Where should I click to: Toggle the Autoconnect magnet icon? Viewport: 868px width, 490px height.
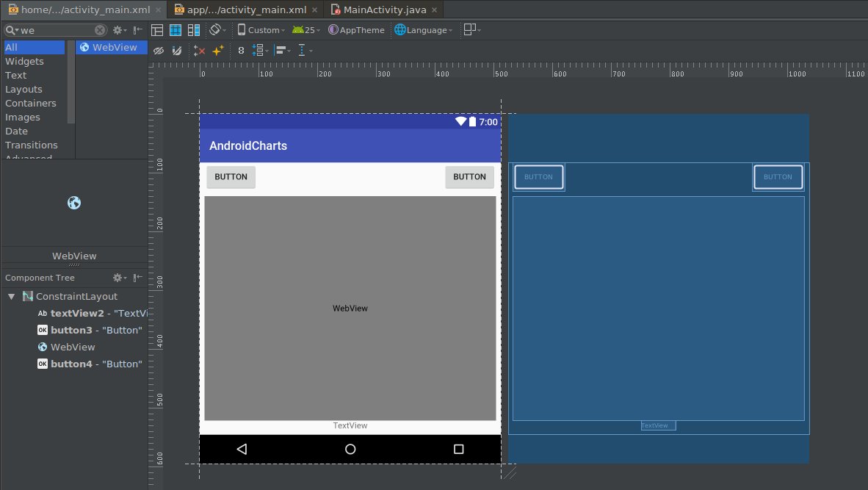(176, 51)
